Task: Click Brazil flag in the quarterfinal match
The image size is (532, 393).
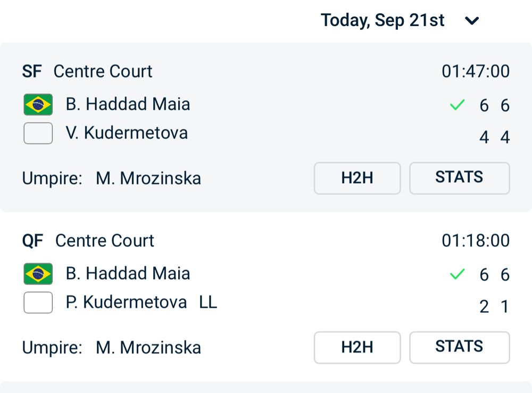Action: point(38,274)
